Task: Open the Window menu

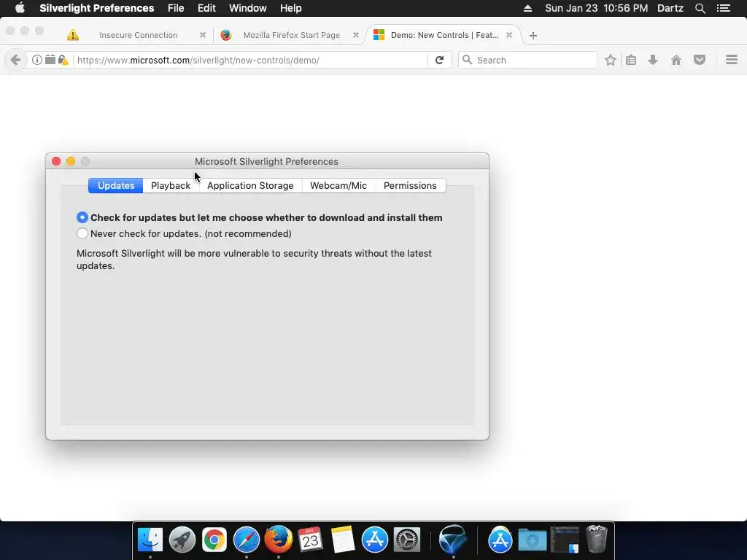Action: tap(248, 8)
